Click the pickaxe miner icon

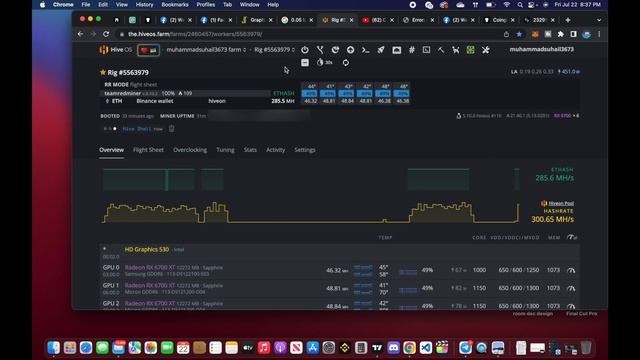tap(441, 50)
